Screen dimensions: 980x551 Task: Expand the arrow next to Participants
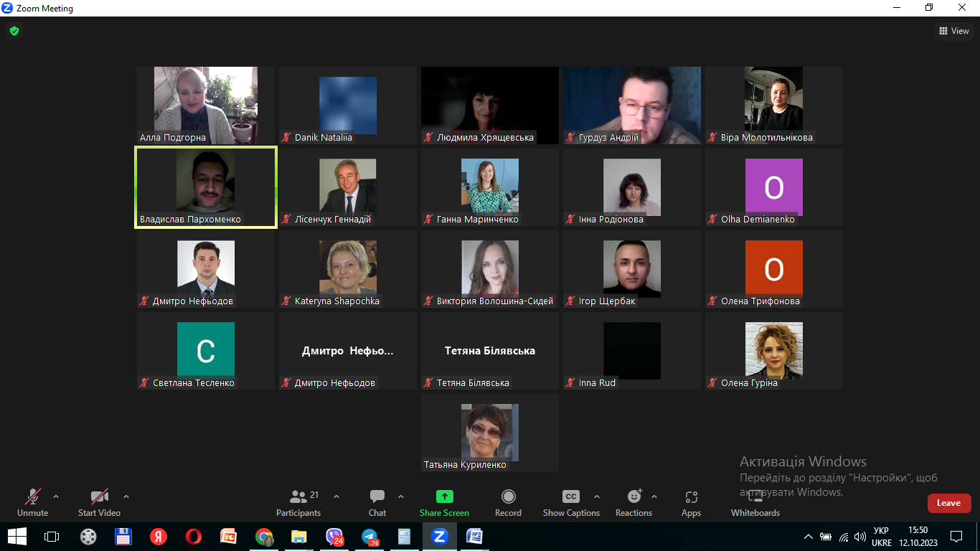[336, 496]
